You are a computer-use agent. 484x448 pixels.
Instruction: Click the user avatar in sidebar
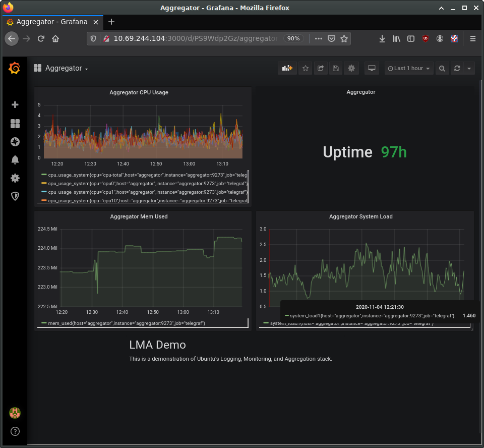click(15, 413)
